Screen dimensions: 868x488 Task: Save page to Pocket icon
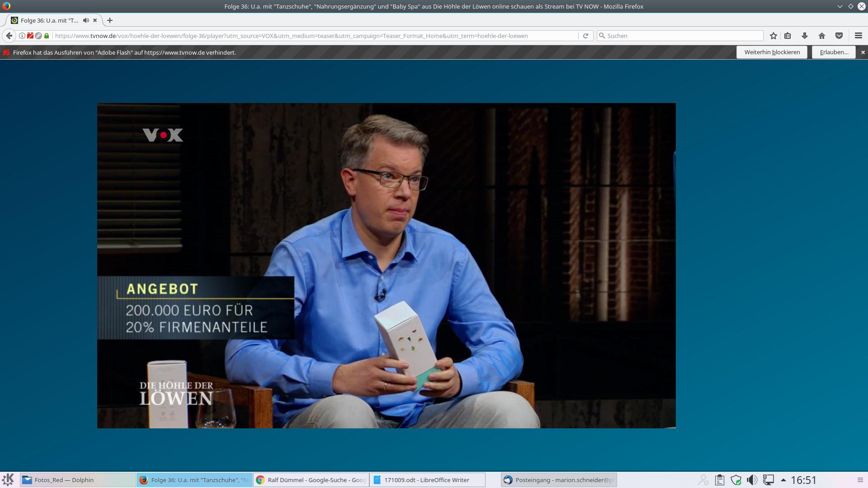(839, 36)
